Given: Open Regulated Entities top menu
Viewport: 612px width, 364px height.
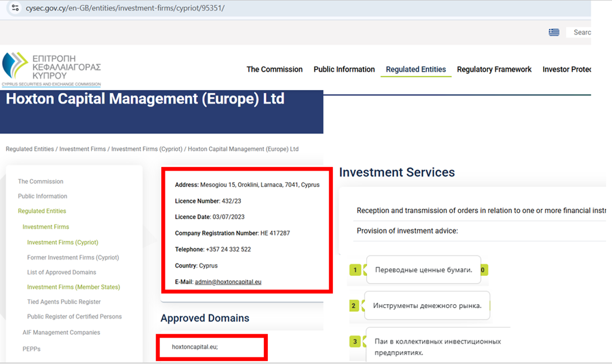Looking at the screenshot, I should (x=416, y=69).
